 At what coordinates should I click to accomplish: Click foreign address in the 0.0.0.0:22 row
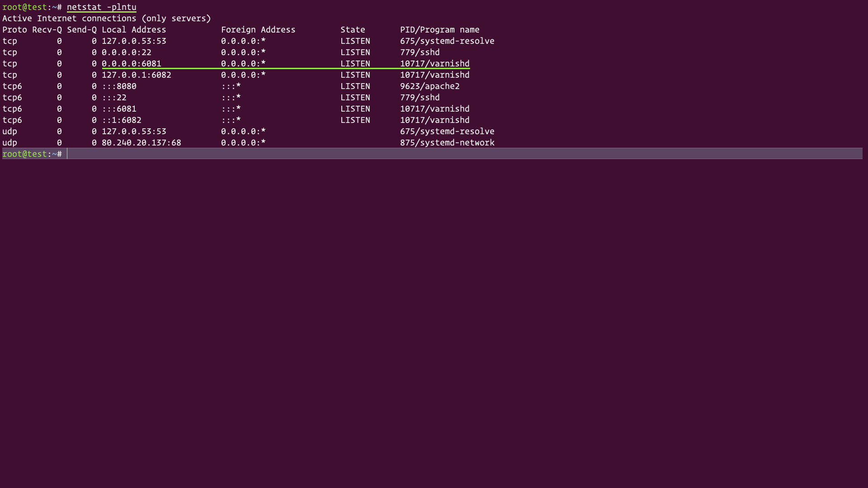pos(243,52)
